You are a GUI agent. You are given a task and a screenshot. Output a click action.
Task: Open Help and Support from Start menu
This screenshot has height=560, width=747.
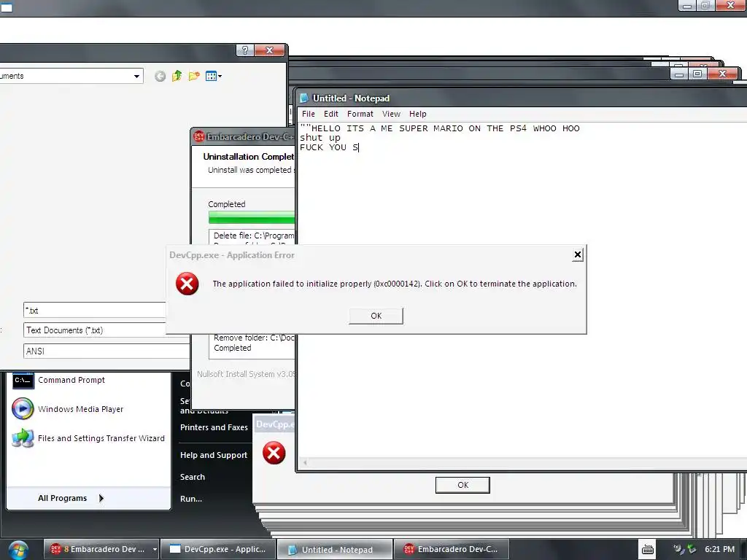point(214,455)
